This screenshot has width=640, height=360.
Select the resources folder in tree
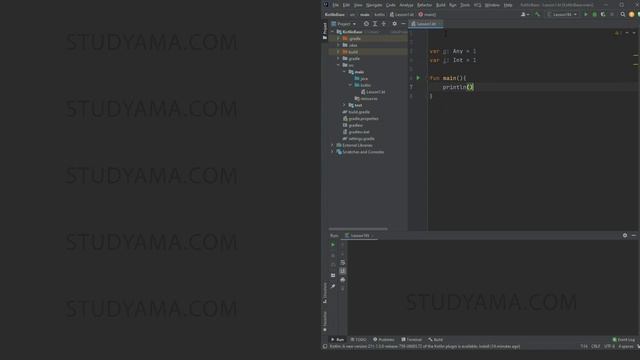[366, 98]
